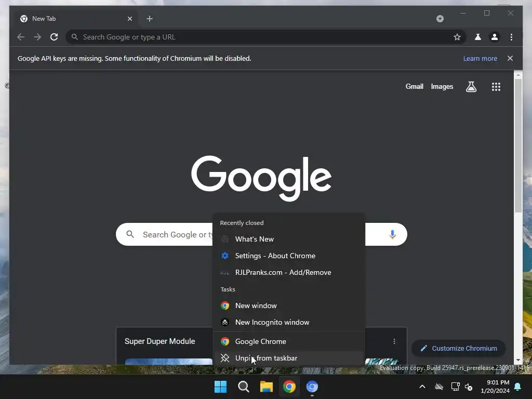Click the Google Chrome taskbar icon

(x=289, y=387)
